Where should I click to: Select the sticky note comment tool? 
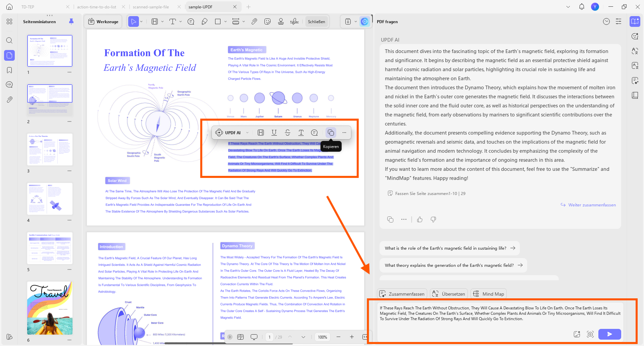pos(191,21)
